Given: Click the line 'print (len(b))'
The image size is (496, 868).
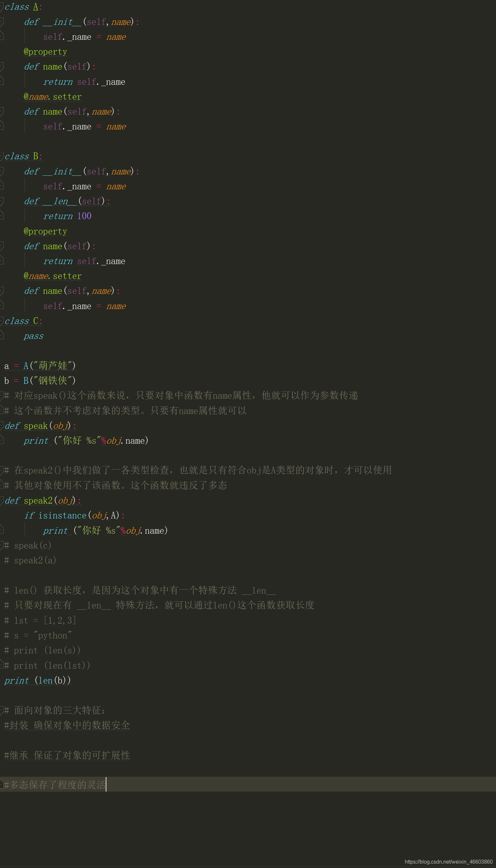Looking at the screenshot, I should click(x=38, y=681).
